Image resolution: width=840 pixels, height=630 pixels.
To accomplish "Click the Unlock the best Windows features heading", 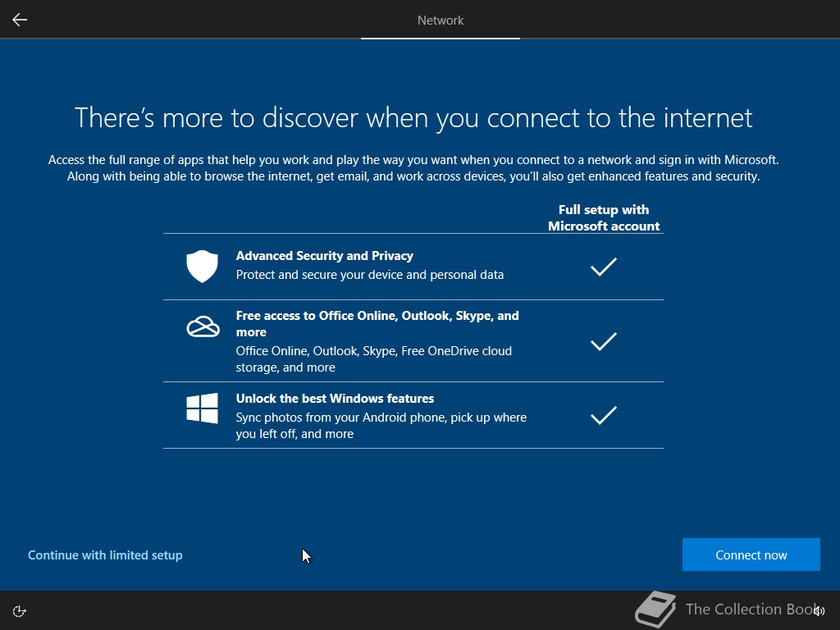I will 335,399.
